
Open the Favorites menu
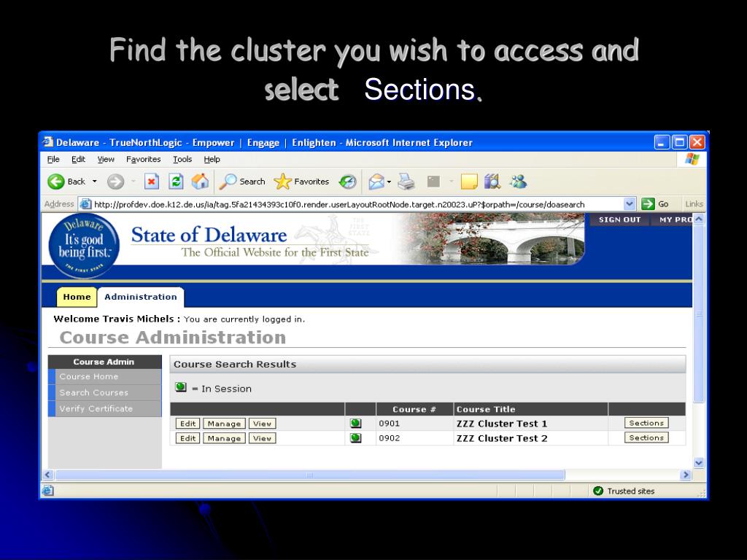(144, 159)
